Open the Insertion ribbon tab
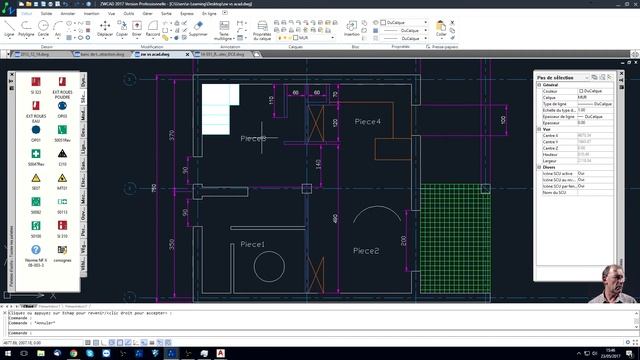 [x=91, y=13]
